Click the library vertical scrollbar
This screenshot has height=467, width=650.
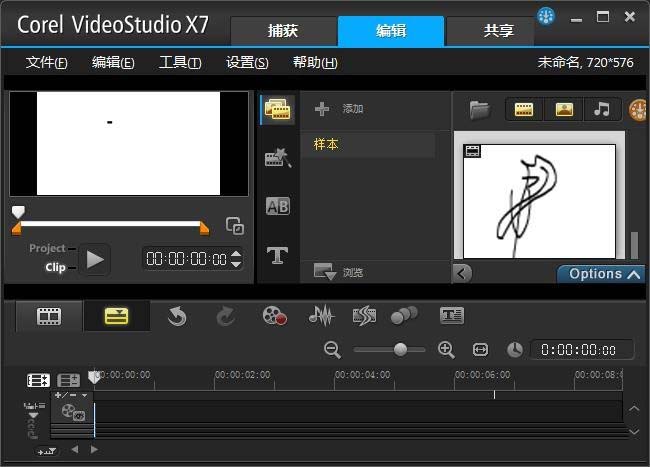[634, 244]
